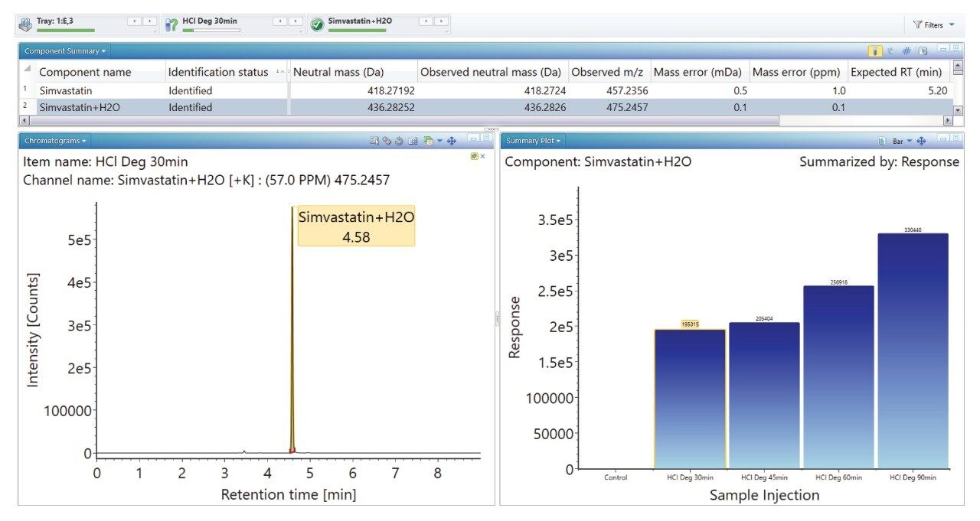
Task: Click the hash (#) icon in Component Summary
Action: pos(906,51)
